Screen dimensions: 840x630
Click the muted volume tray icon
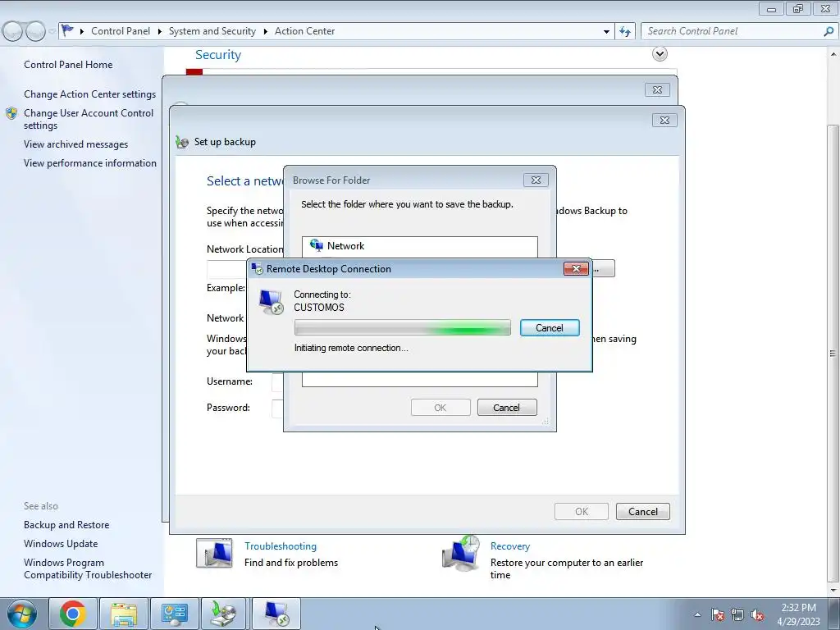757,614
